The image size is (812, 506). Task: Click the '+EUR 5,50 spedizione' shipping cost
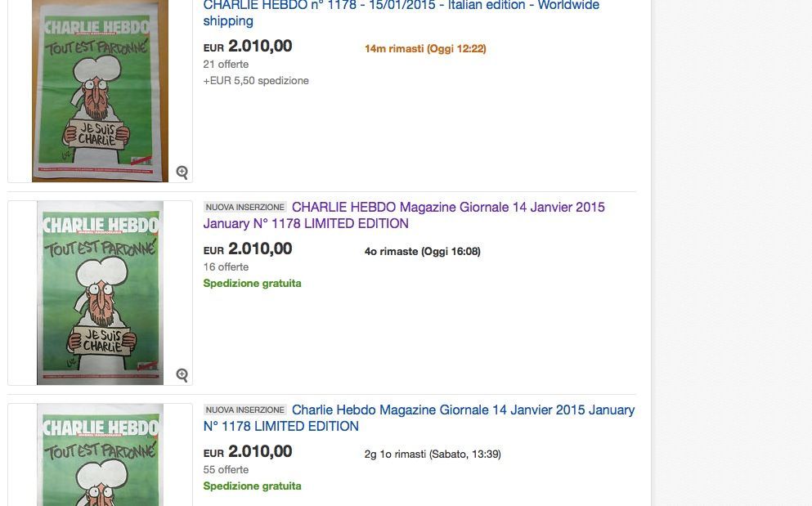click(256, 81)
